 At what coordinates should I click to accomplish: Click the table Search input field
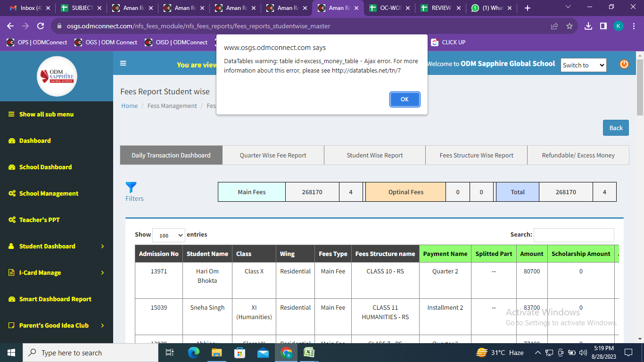pyautogui.click(x=574, y=235)
